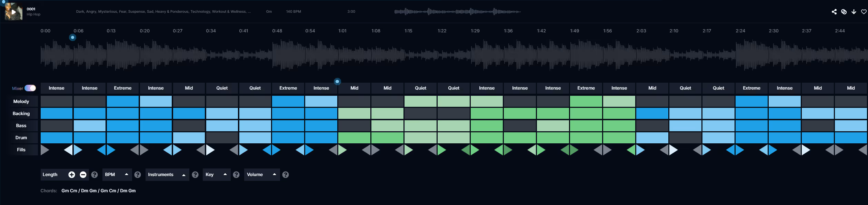
Task: Open the Intense intensity label of the 2:30 section
Action: click(785, 88)
